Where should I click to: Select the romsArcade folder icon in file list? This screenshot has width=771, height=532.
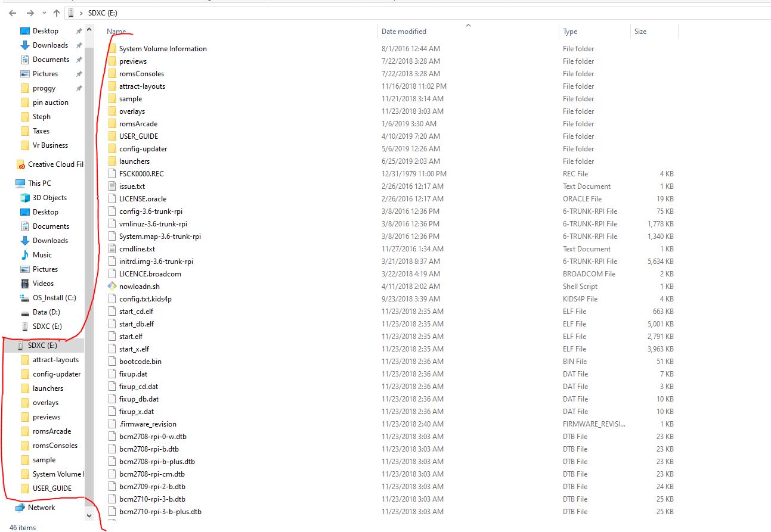[x=113, y=124]
